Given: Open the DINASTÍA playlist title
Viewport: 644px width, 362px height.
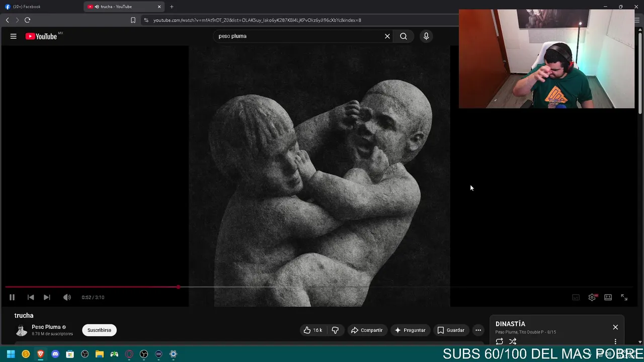Looking at the screenshot, I should [510, 324].
